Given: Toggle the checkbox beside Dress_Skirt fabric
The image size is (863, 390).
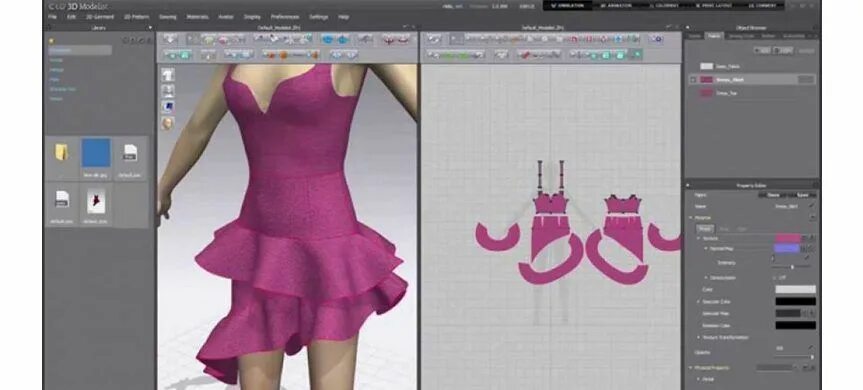Looking at the screenshot, I should pos(693,80).
